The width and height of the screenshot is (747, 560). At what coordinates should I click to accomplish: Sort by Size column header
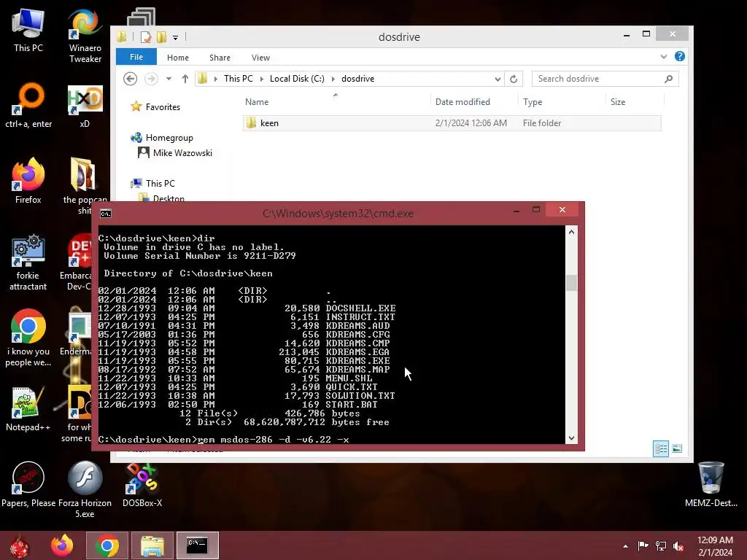635,102
